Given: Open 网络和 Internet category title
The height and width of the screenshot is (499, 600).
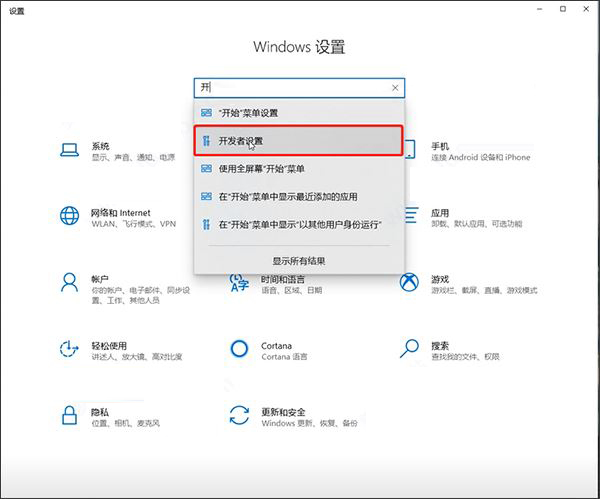Looking at the screenshot, I should (121, 213).
